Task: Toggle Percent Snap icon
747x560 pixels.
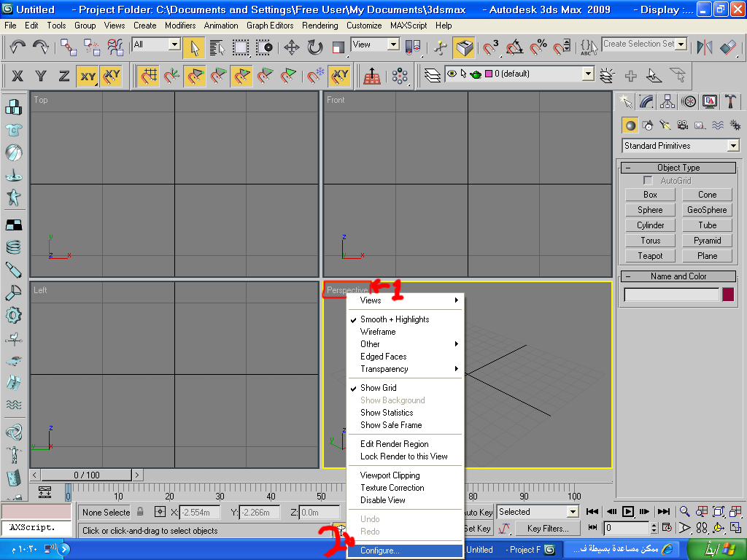Action: tap(538, 47)
